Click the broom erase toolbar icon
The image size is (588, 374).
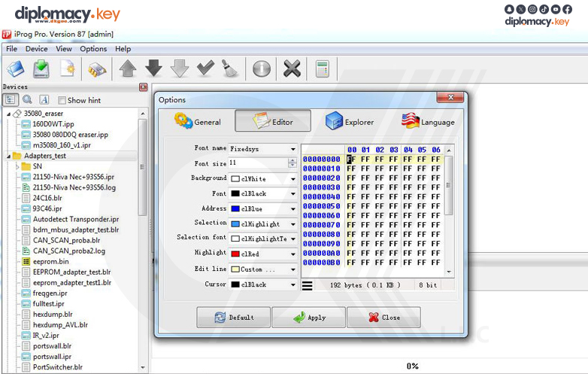pyautogui.click(x=230, y=68)
